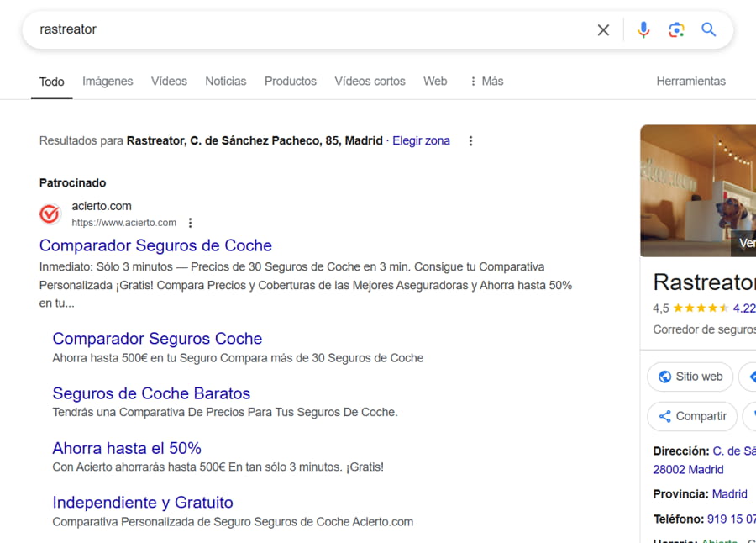This screenshot has width=756, height=543.
Task: Switch to the Vídeos tab
Action: pyautogui.click(x=169, y=81)
